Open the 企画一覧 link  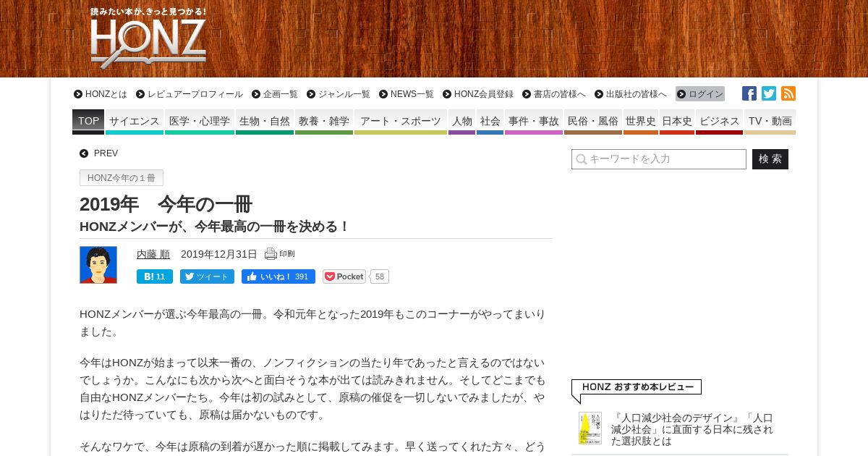pyautogui.click(x=275, y=94)
